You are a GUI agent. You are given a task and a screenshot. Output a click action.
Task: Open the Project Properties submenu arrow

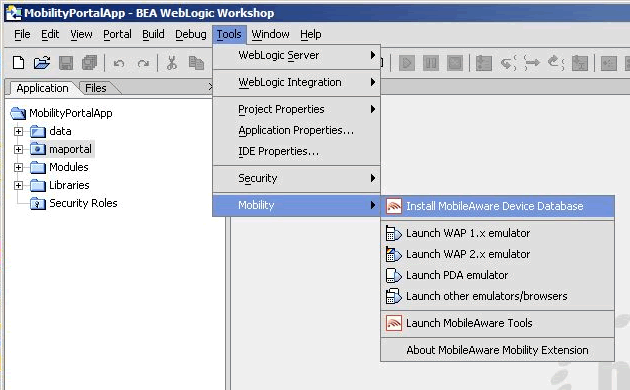[x=373, y=109]
